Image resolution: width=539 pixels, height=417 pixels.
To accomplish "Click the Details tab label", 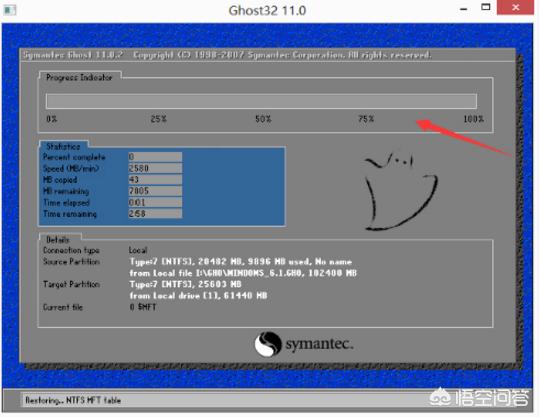I will 58,240.
